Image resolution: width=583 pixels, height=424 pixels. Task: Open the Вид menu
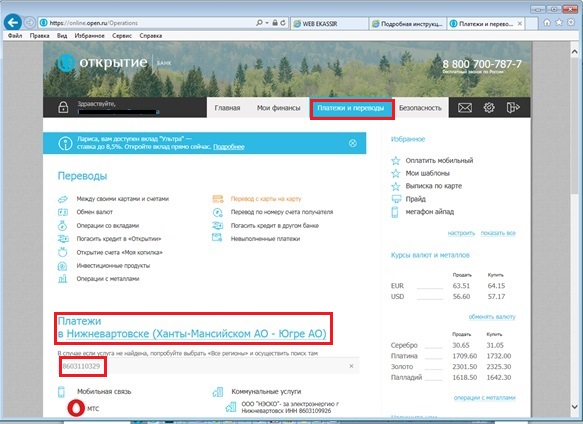pos(62,36)
